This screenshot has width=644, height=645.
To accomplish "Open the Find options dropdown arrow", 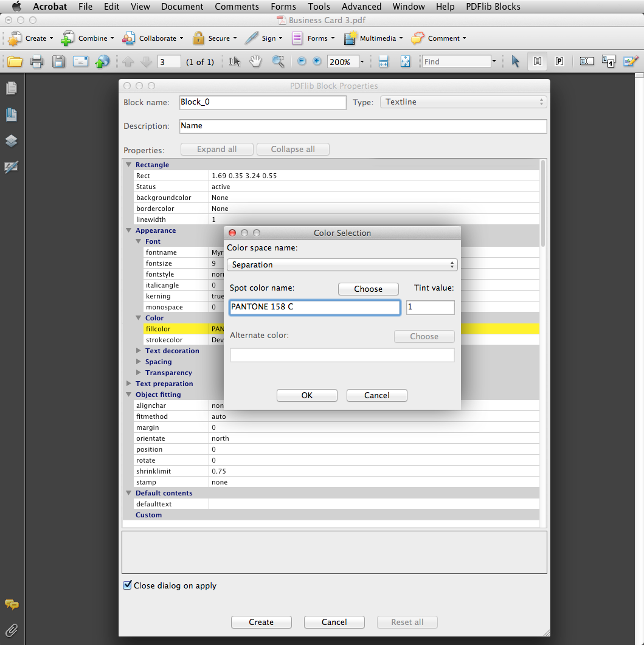I will [494, 61].
